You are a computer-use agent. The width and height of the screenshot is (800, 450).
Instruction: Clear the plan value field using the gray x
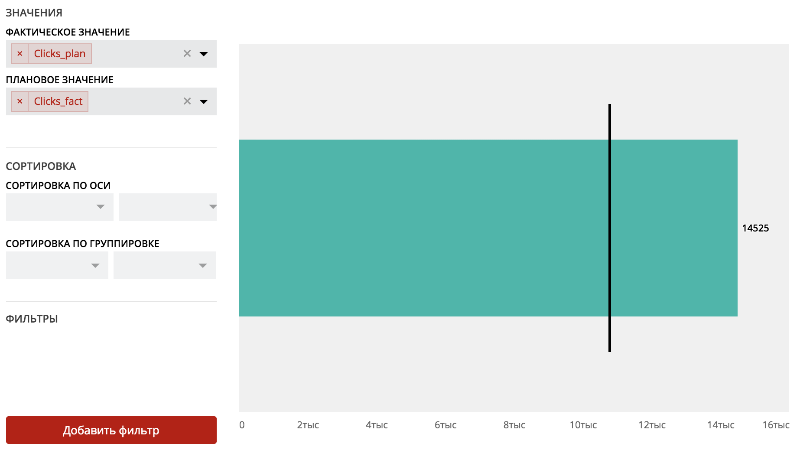coord(187,101)
